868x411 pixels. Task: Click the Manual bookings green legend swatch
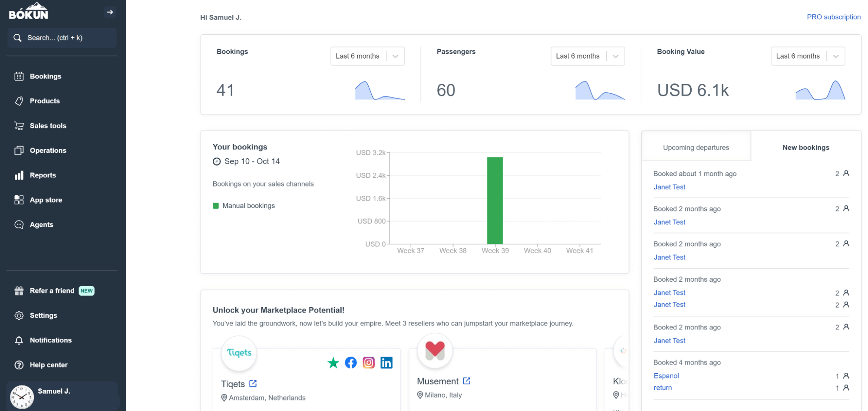click(x=216, y=205)
